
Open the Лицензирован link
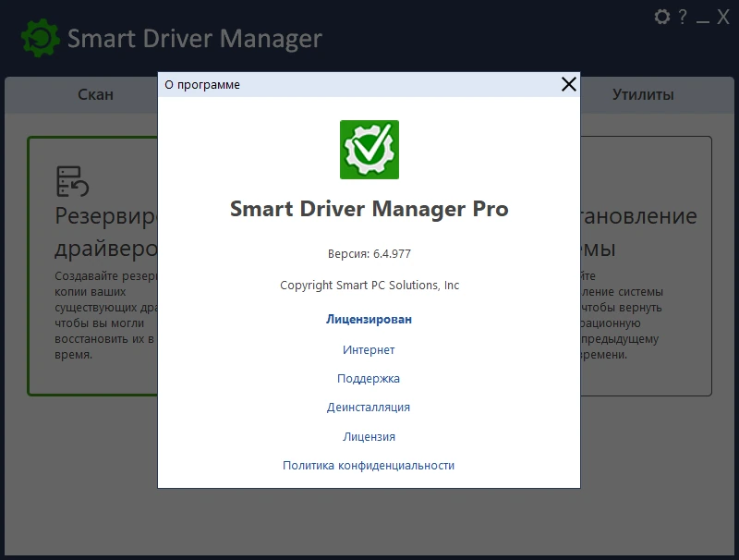coord(369,319)
